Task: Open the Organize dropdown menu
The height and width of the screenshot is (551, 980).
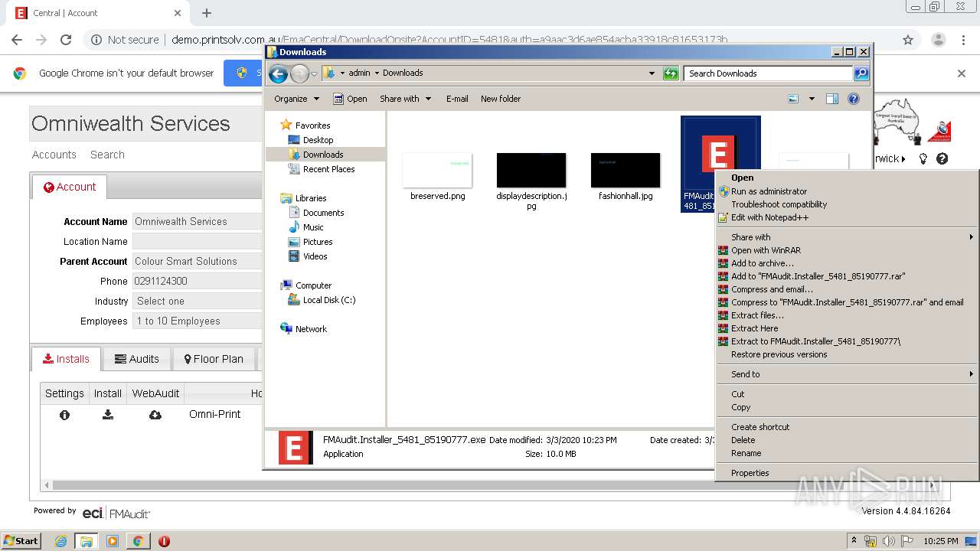Action: [296, 99]
